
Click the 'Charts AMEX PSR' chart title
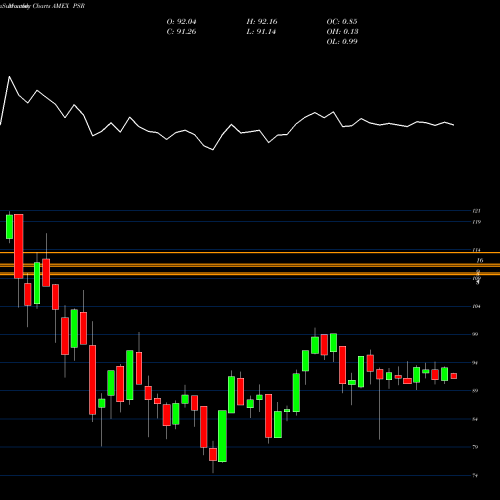pos(59,6)
